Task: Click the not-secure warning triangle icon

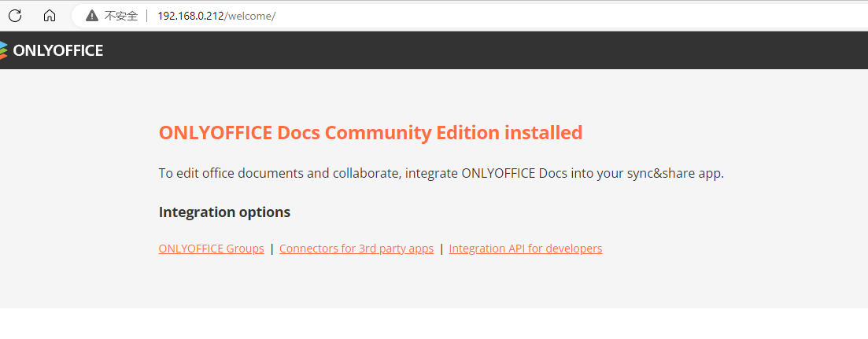Action: point(92,16)
